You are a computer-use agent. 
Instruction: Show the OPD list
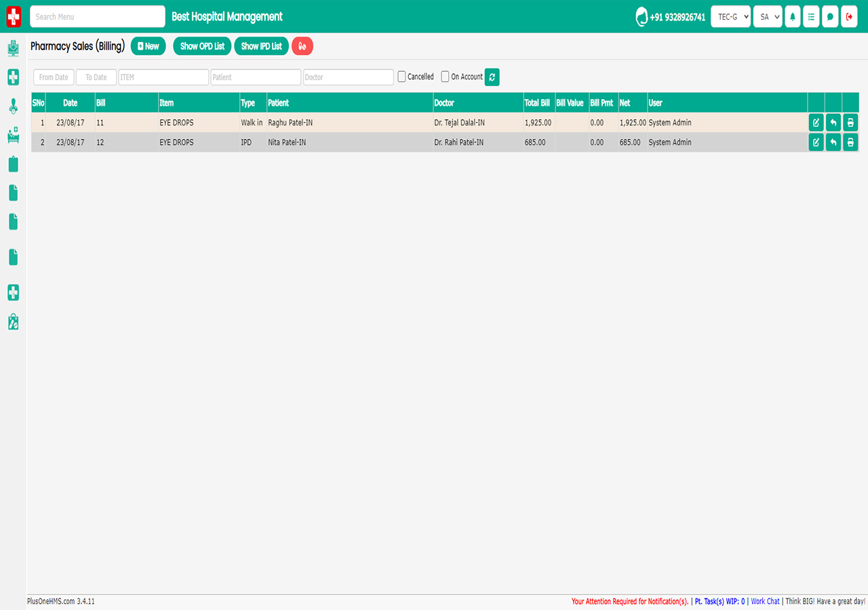pos(202,46)
